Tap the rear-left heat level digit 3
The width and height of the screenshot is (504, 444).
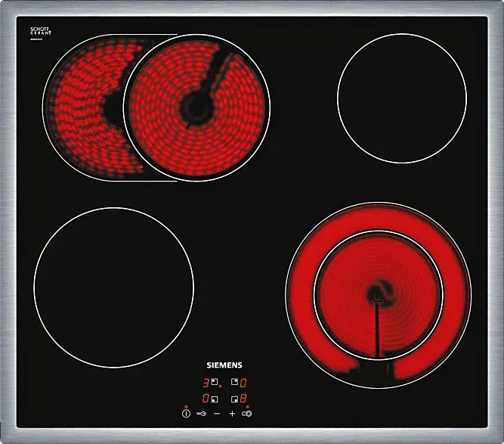click(205, 383)
